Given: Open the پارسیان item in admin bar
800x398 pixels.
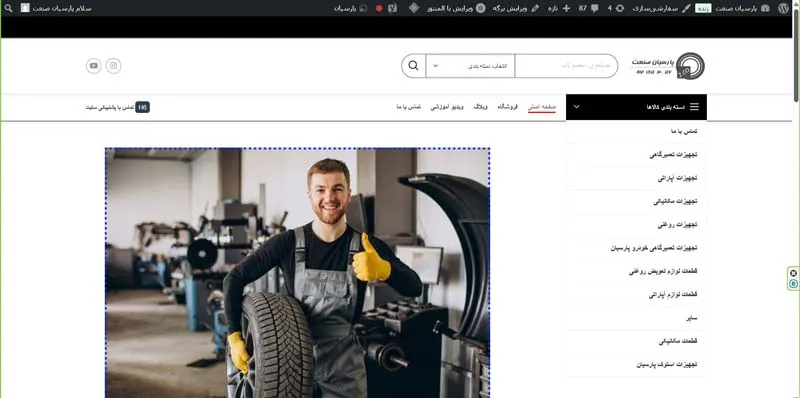Looking at the screenshot, I should pyautogui.click(x=351, y=8).
